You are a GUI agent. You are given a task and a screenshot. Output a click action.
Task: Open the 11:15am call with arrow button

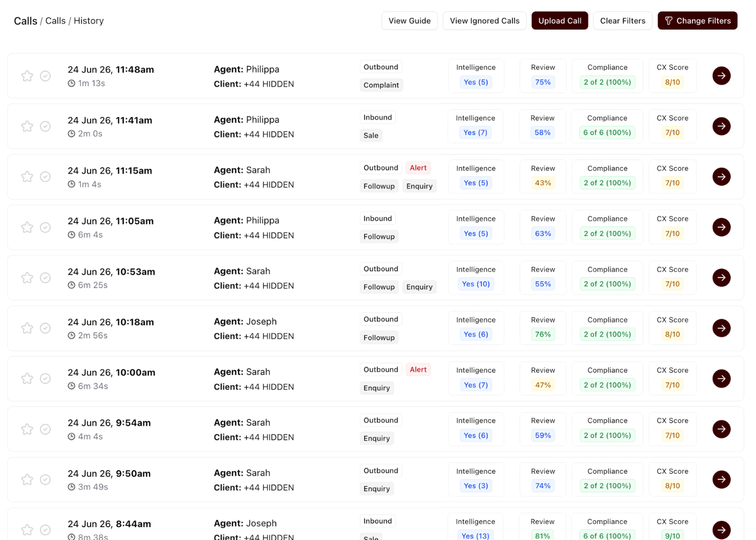[721, 177]
